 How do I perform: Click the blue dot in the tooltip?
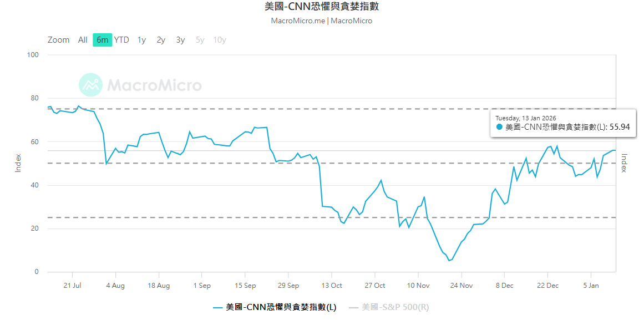[499, 127]
